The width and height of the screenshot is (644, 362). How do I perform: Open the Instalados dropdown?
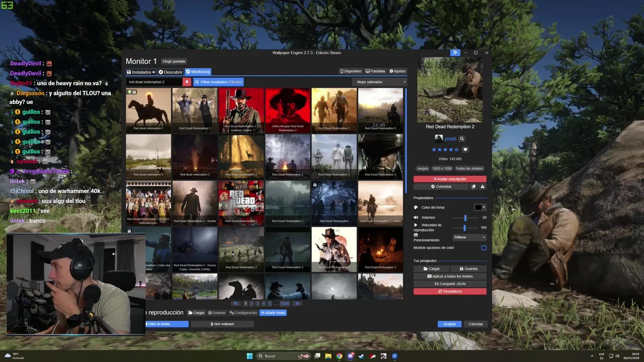pyautogui.click(x=141, y=72)
